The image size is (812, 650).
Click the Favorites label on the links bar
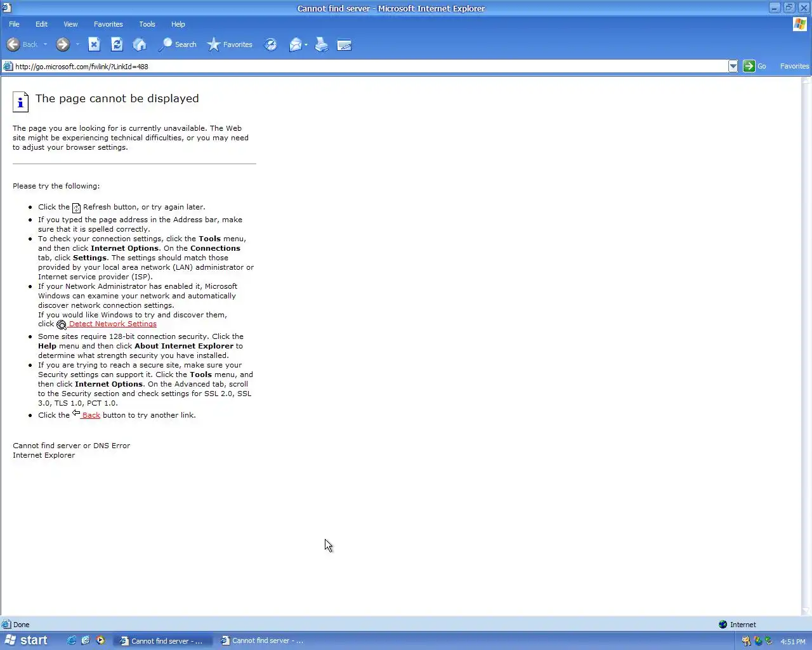[794, 66]
